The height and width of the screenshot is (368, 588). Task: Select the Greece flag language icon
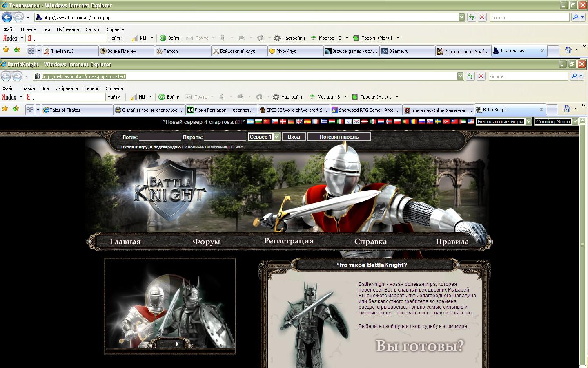point(324,121)
